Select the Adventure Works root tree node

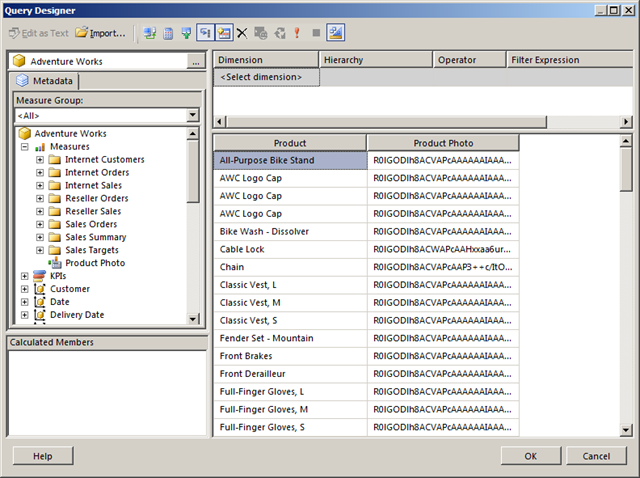pos(70,133)
